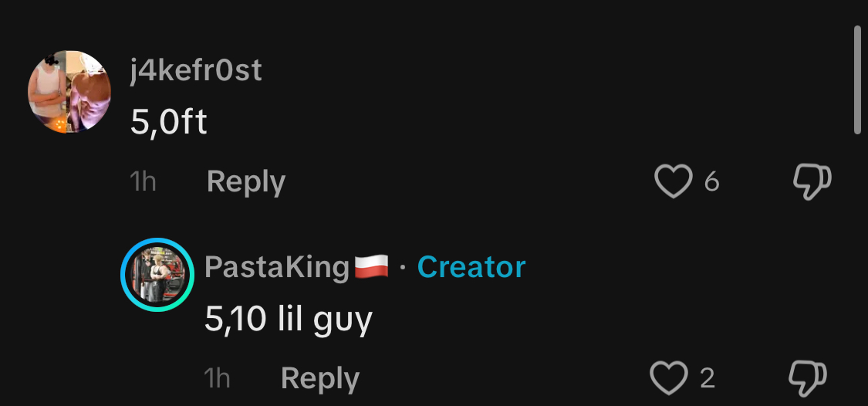The height and width of the screenshot is (406, 868).
Task: Select the reply text 5,10 lil guy
Action: (289, 320)
